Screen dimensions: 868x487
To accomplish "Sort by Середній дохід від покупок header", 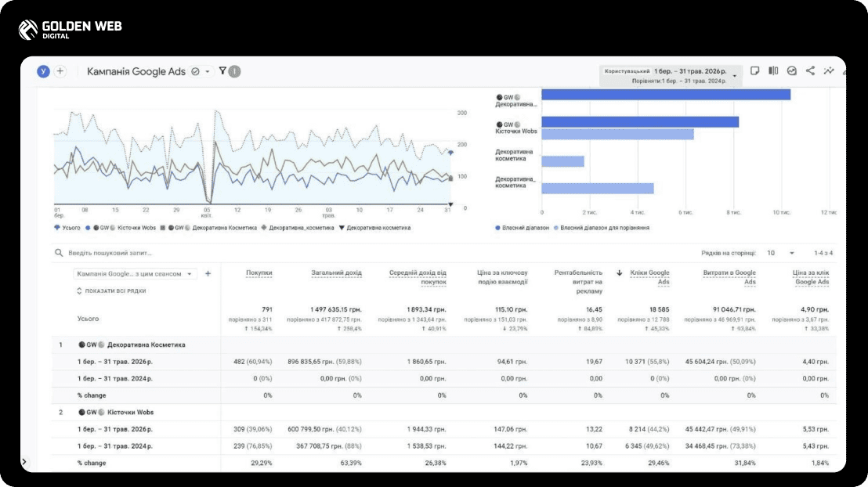I will click(418, 277).
